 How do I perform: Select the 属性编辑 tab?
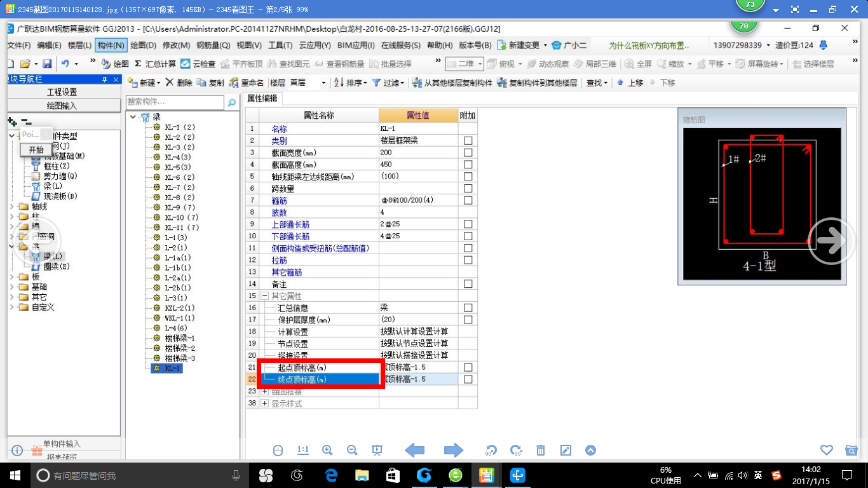[262, 98]
